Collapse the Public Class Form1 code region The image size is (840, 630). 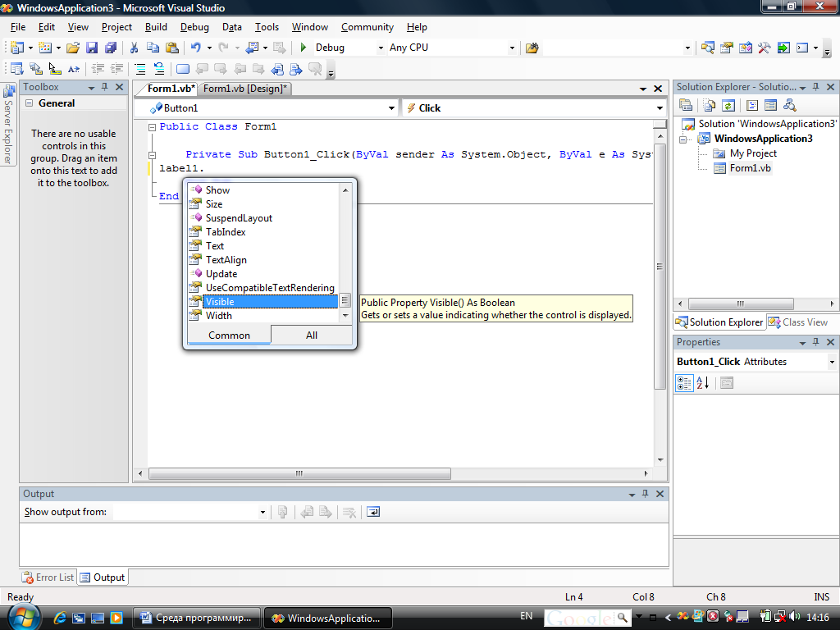(x=152, y=127)
